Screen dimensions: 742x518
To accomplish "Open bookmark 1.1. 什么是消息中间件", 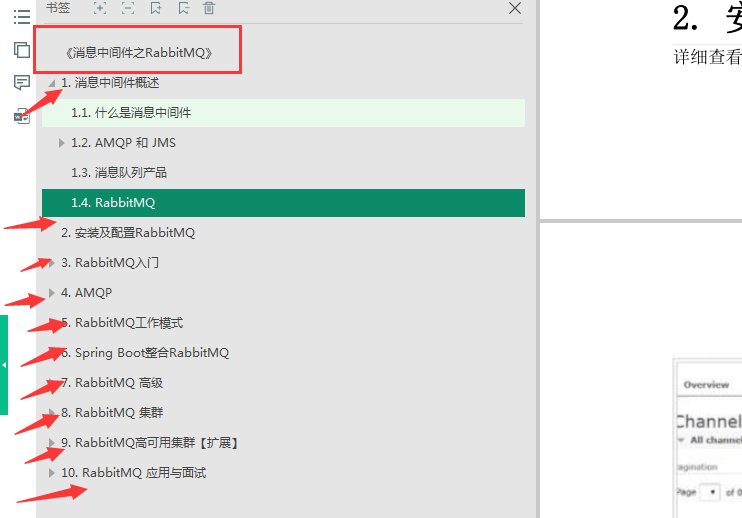I will point(283,113).
